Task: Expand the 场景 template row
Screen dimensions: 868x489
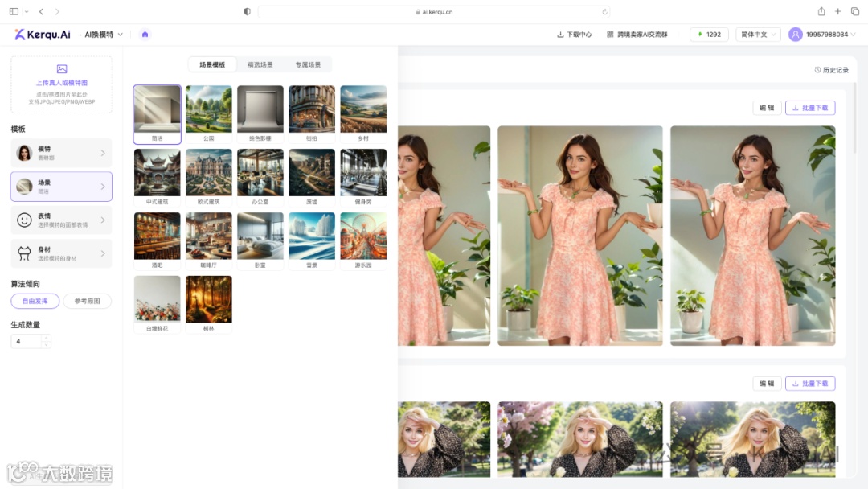Action: [61, 187]
